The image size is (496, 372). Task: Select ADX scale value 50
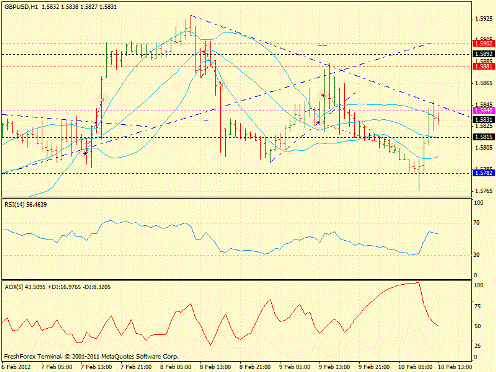(x=477, y=326)
